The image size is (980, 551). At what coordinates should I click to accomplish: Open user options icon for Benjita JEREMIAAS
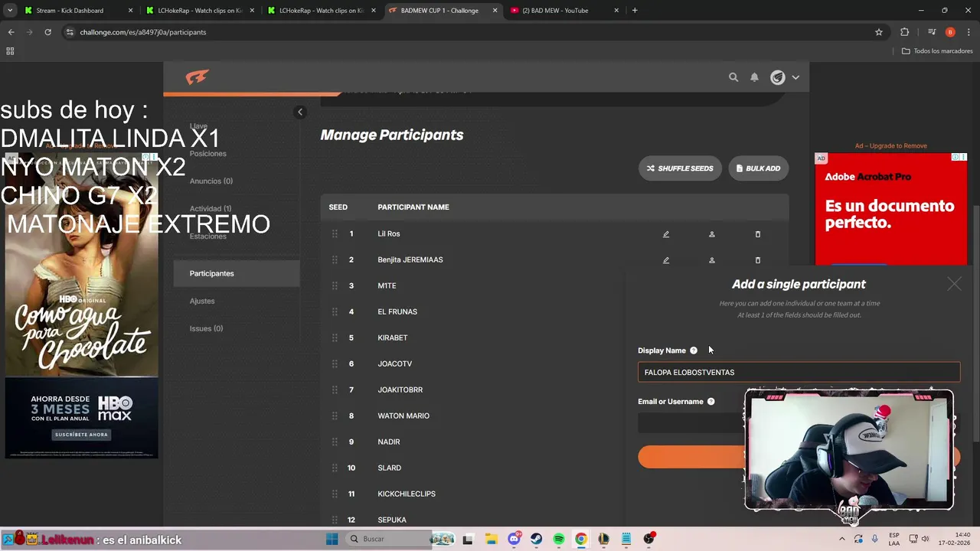point(712,260)
